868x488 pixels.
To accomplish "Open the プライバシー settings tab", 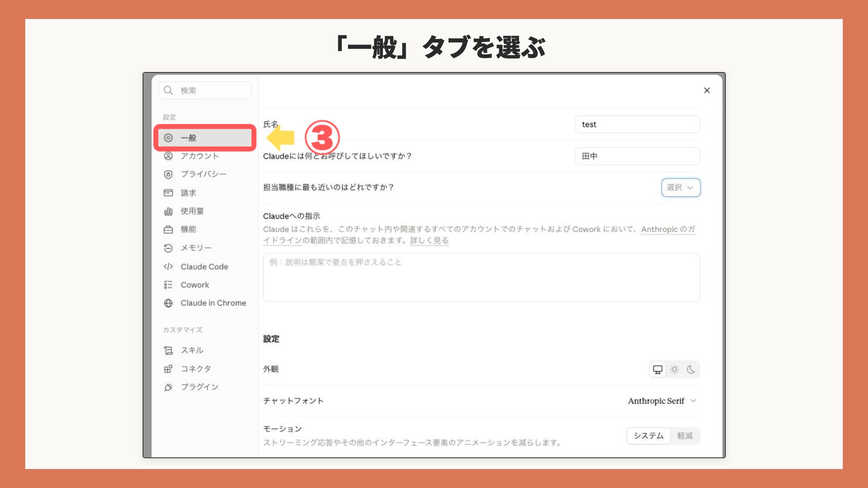I will (x=205, y=174).
